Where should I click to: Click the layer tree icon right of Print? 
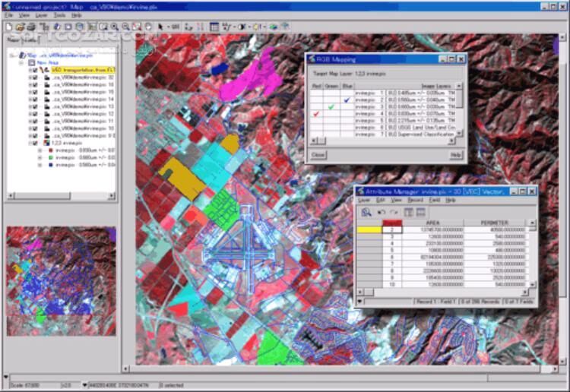[x=44, y=27]
